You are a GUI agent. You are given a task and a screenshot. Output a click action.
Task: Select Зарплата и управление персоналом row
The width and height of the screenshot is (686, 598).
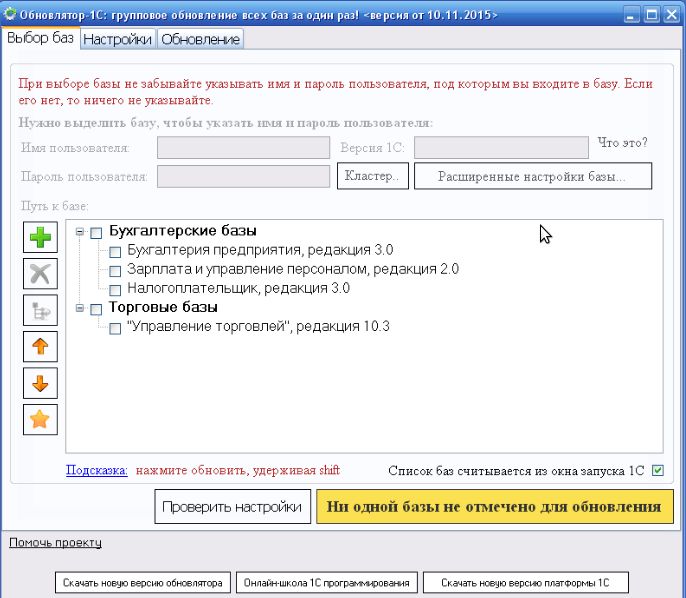[293, 269]
